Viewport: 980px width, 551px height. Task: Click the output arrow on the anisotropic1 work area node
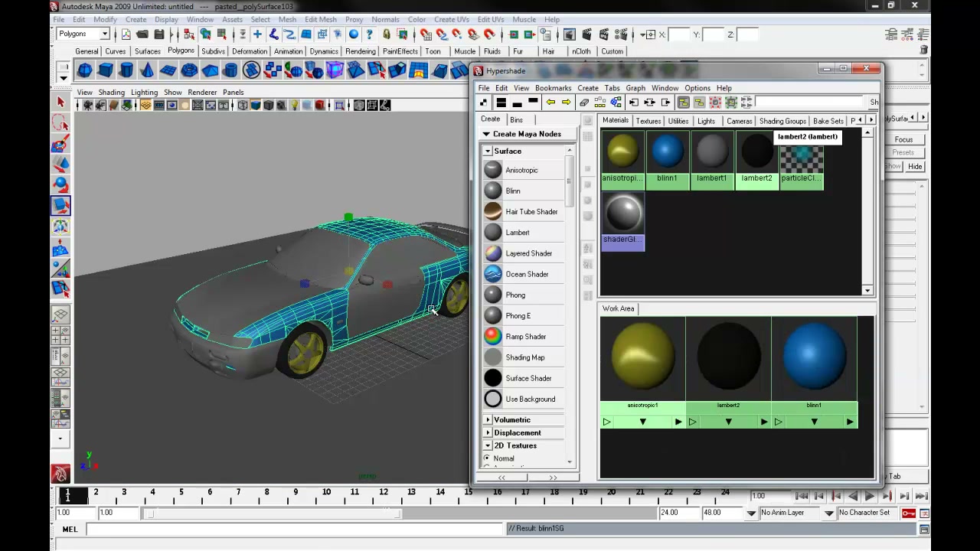click(678, 422)
